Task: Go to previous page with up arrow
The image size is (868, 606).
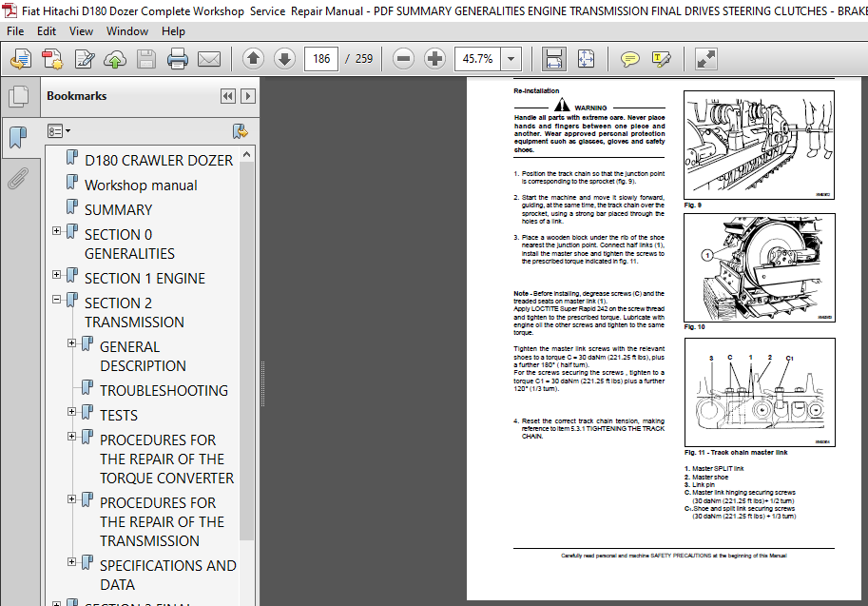Action: point(254,59)
